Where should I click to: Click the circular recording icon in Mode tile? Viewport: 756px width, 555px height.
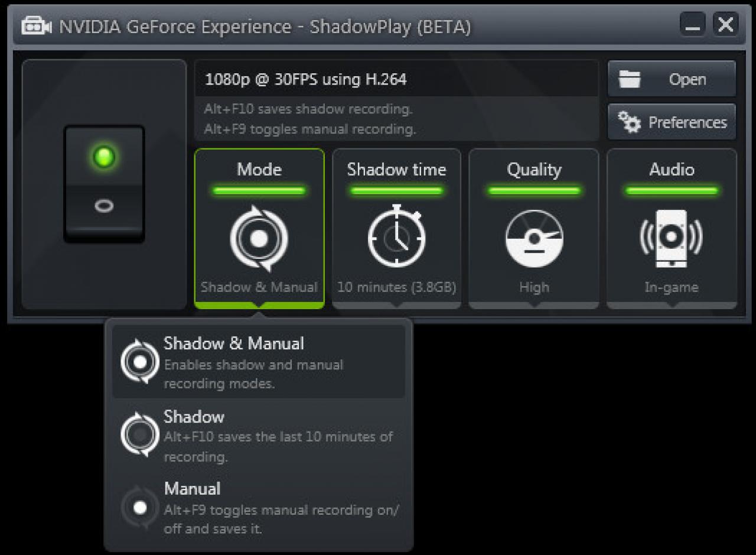click(259, 239)
